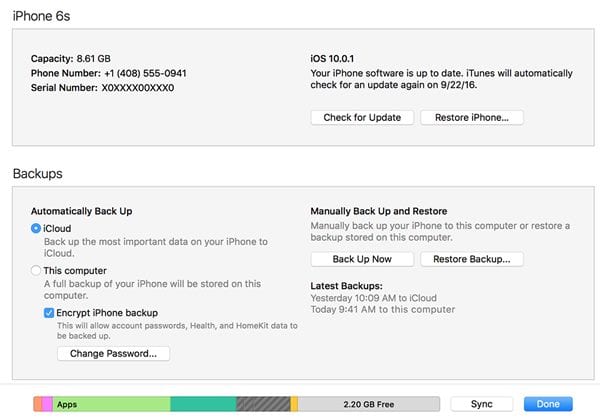Viewport: 600px width, 419px height.
Task: Uncheck Encrypt iPhone backup checkbox
Action: pyautogui.click(x=49, y=313)
